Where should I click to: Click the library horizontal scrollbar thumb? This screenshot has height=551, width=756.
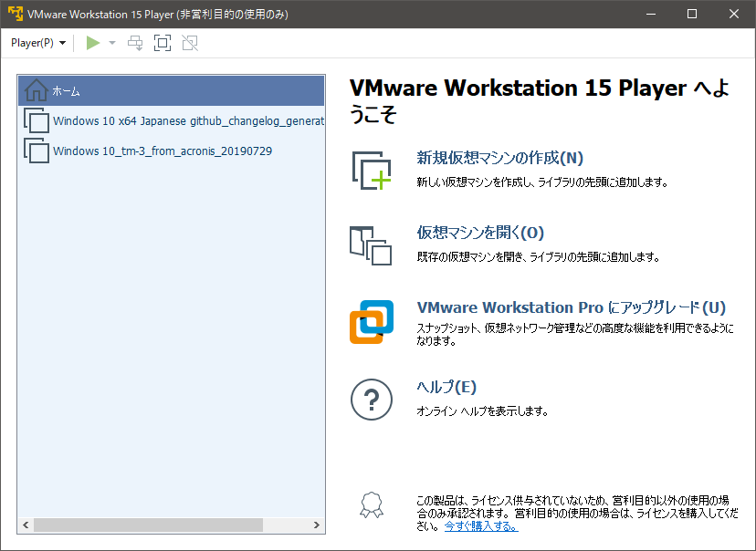coord(148,525)
